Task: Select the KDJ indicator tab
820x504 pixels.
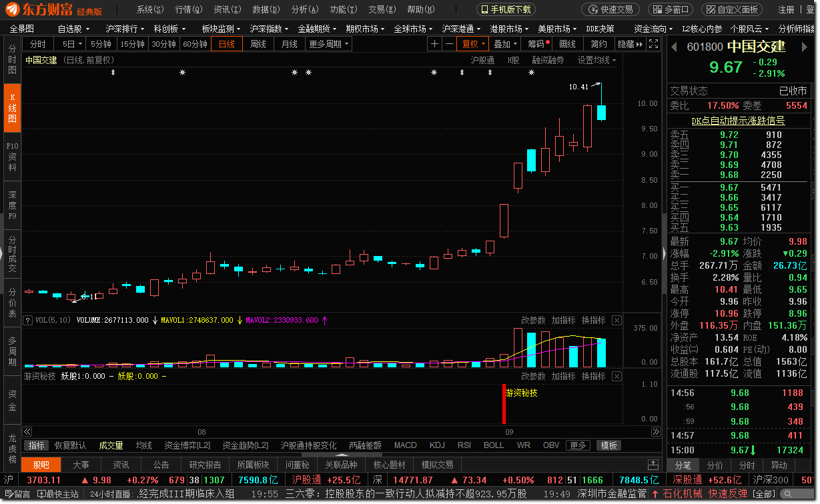Action: (x=437, y=445)
